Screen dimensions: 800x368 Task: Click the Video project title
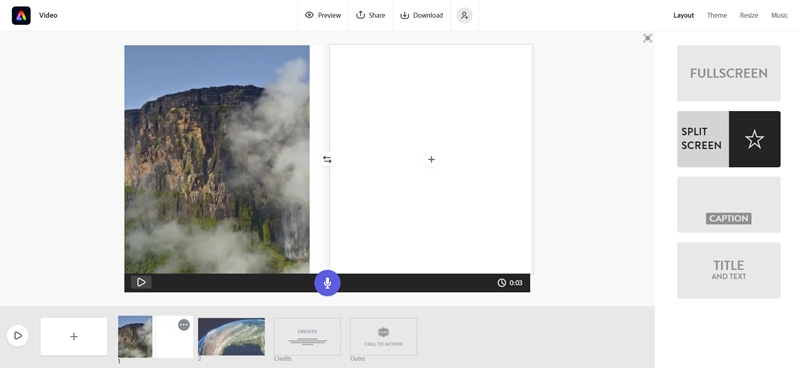[48, 15]
